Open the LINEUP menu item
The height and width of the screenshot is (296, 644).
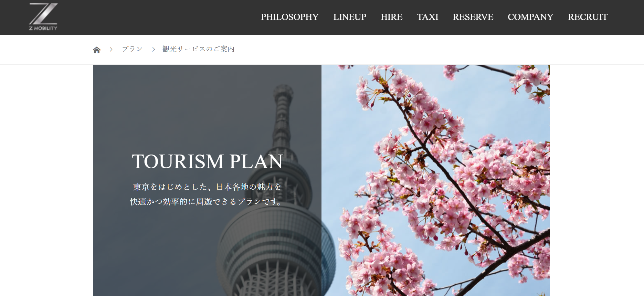(x=349, y=17)
